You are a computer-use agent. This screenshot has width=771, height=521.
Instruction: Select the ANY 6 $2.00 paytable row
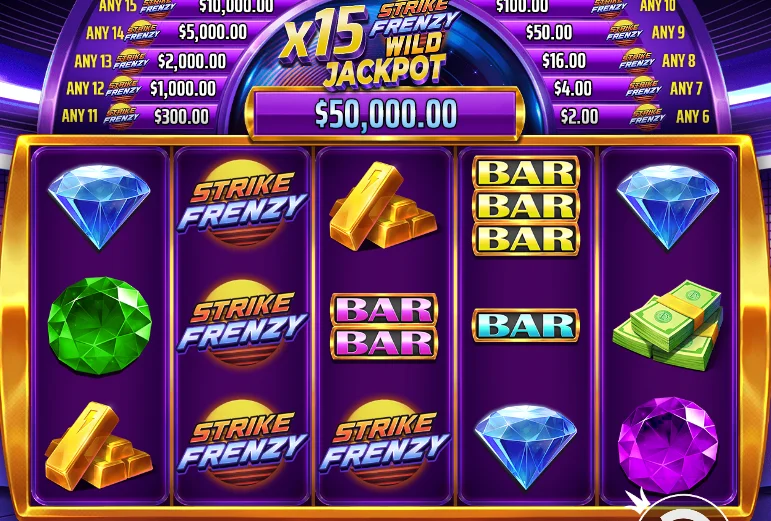[x=634, y=116]
